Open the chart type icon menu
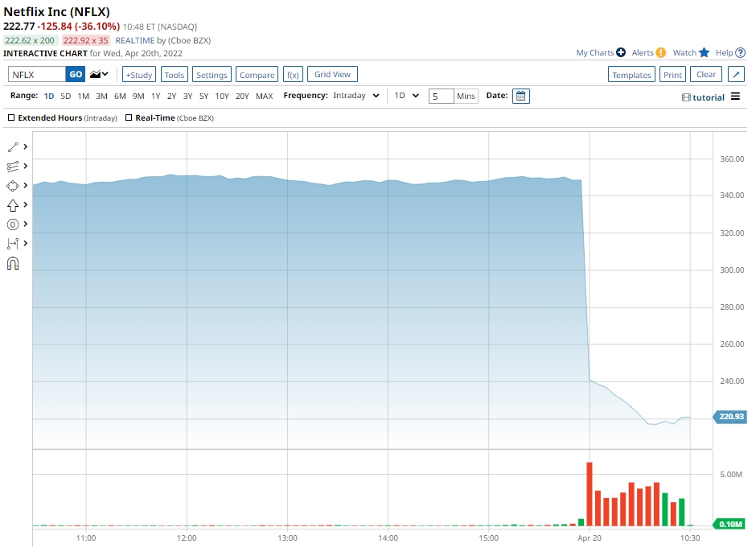756x552 pixels. tap(99, 74)
